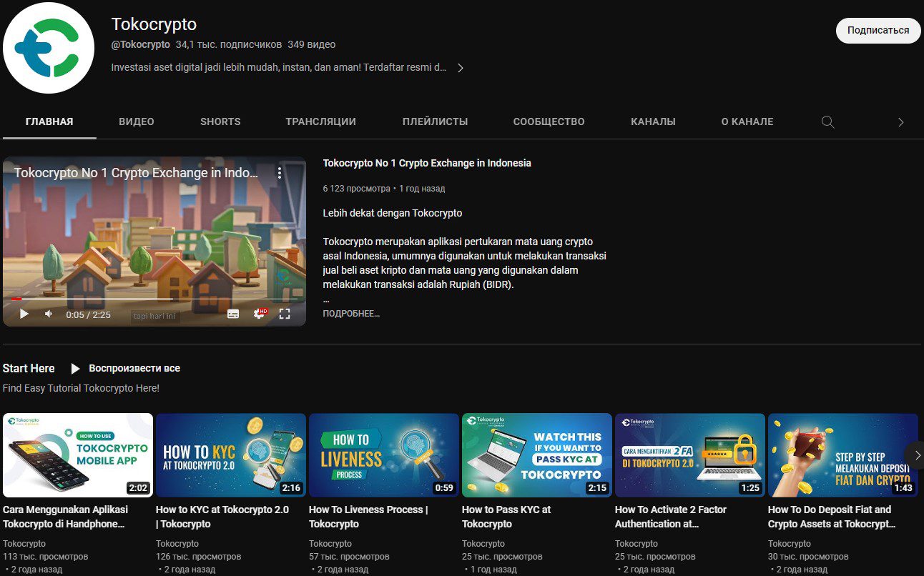Enter fullscreen mode on featured video
This screenshot has height=576, width=924.
(285, 314)
